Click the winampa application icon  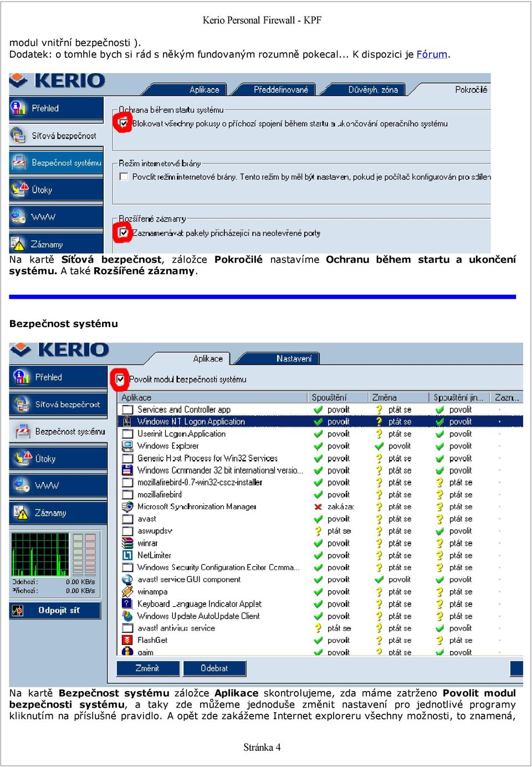pos(128,591)
